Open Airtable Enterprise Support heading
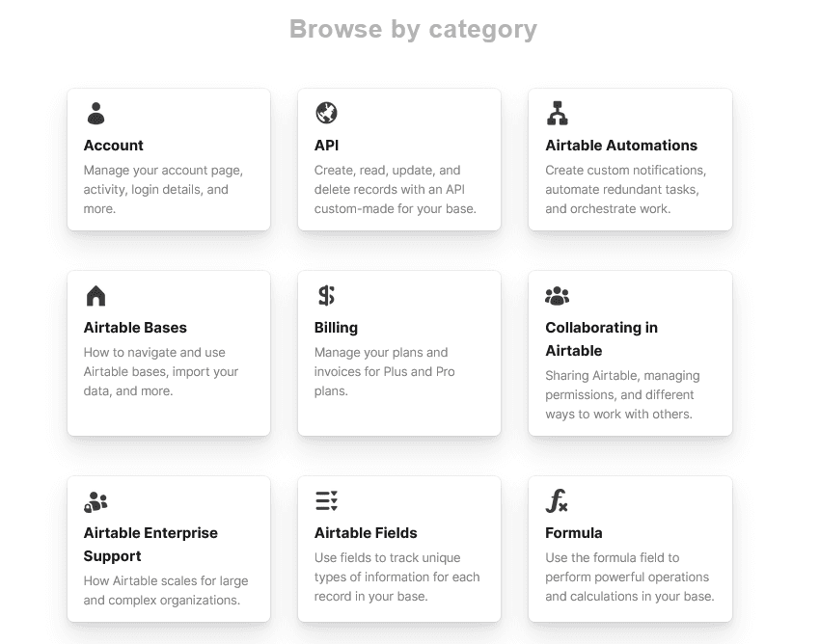 [150, 545]
